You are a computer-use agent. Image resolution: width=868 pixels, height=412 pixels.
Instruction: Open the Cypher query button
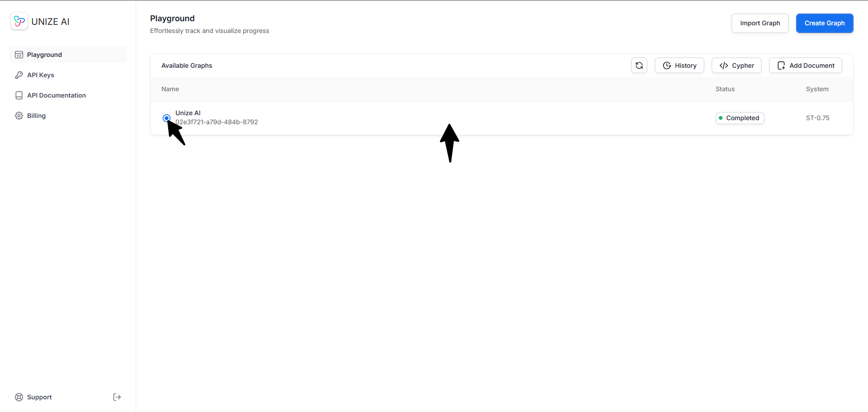tap(736, 66)
